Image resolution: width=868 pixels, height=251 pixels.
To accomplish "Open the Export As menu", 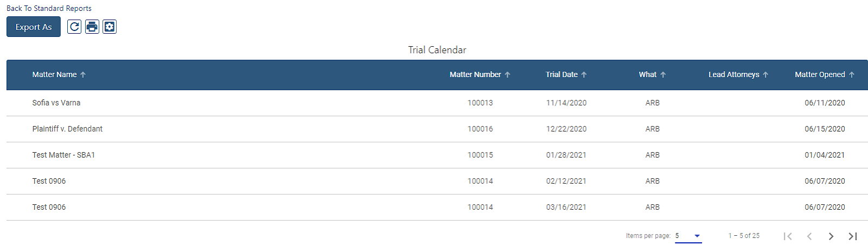I will 34,27.
